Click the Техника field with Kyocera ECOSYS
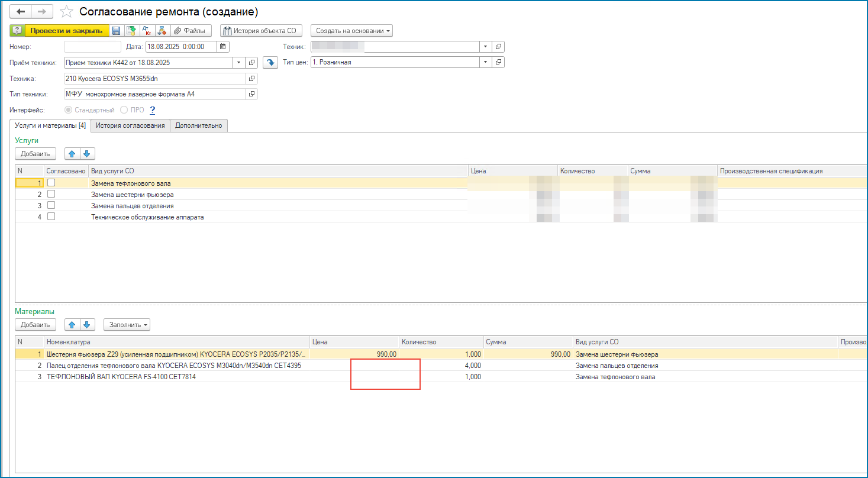Screen dimensions: 868x478 pos(154,79)
